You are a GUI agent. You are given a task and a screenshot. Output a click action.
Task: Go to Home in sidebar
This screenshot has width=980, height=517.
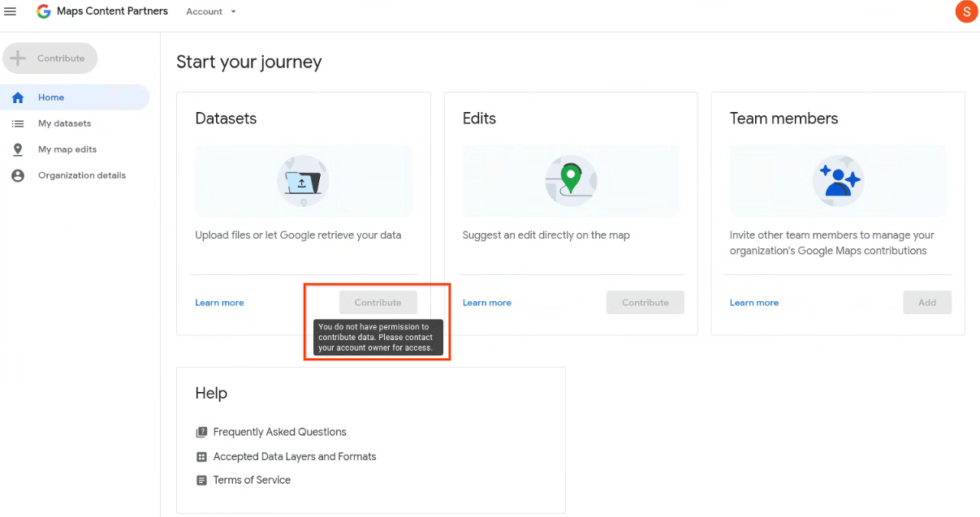[x=75, y=97]
